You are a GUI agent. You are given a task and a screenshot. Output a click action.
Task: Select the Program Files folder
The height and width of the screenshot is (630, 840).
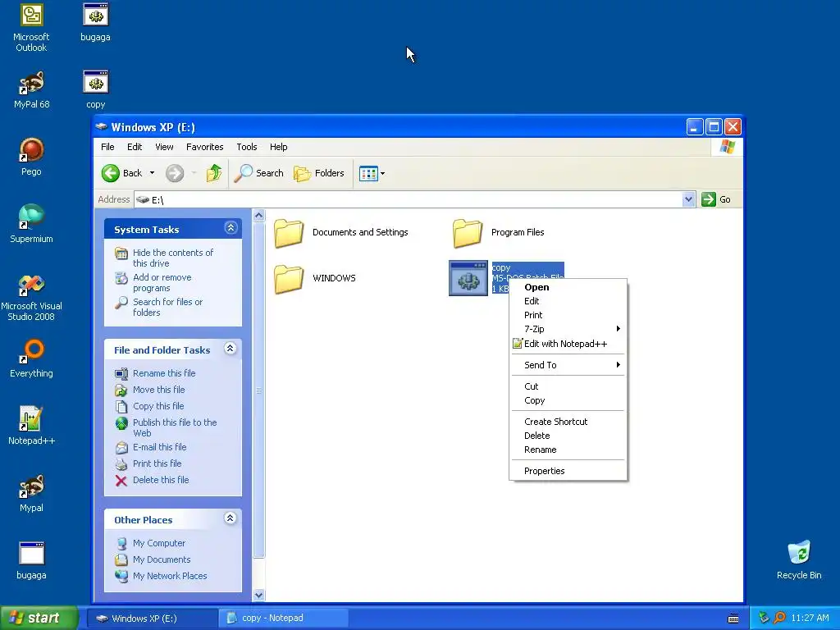click(498, 232)
